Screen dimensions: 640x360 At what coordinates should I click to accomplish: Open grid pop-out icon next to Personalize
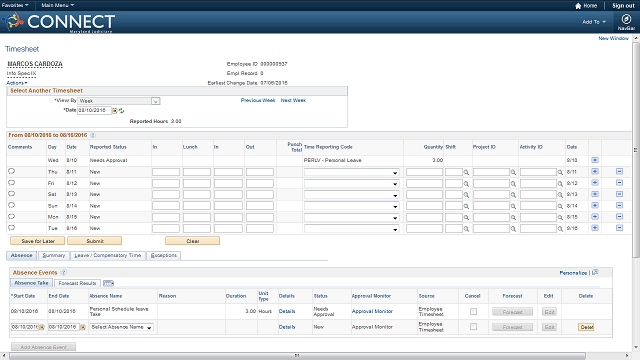click(x=595, y=272)
